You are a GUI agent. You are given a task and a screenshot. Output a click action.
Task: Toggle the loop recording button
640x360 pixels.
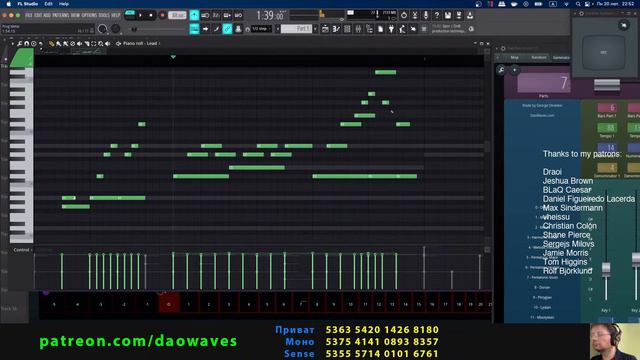click(x=238, y=15)
